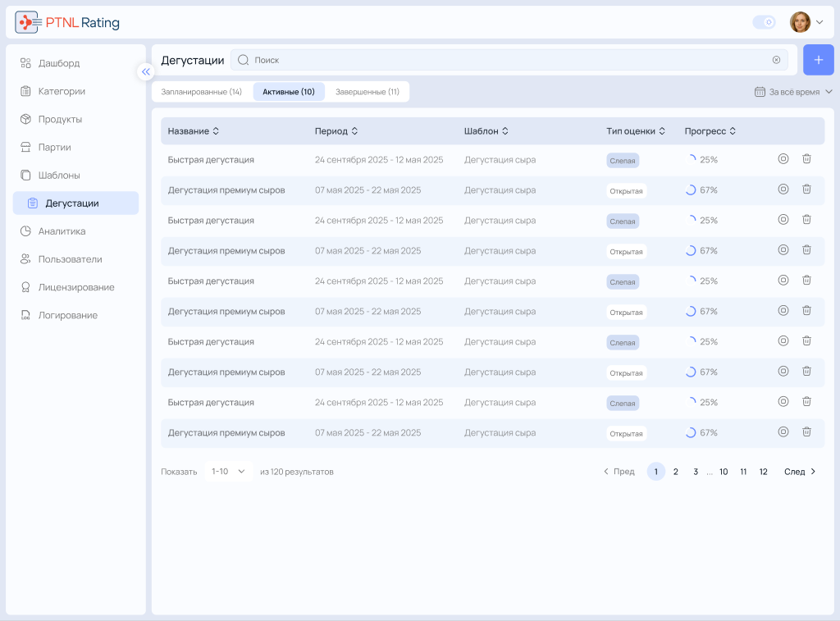840x621 pixels.
Task: Toggle the theme switch in the header
Action: (764, 22)
